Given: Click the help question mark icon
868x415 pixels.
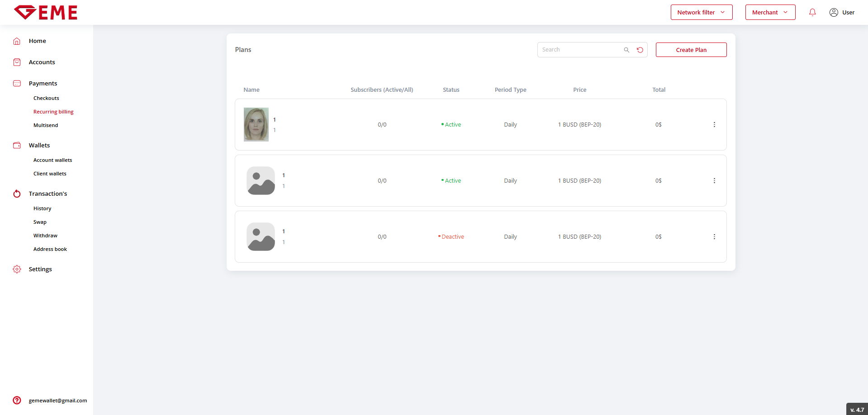Looking at the screenshot, I should [x=17, y=400].
